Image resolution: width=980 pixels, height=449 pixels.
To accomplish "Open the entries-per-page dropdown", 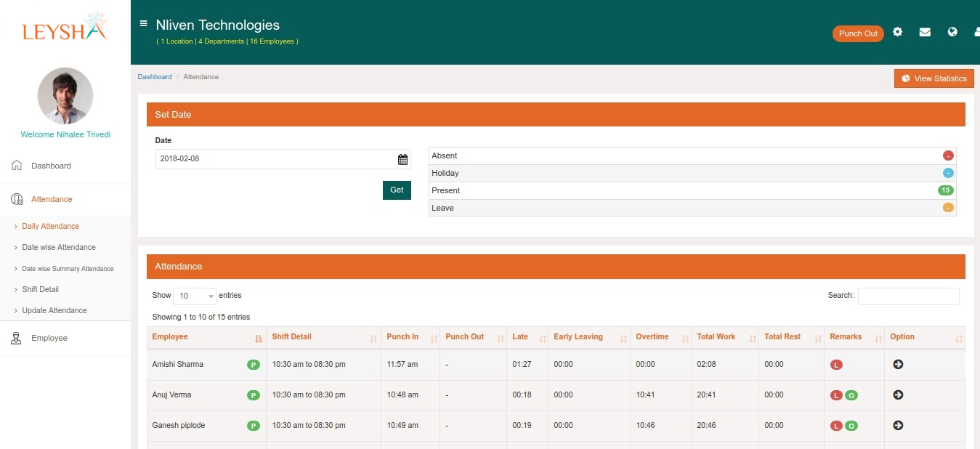I will tap(195, 296).
